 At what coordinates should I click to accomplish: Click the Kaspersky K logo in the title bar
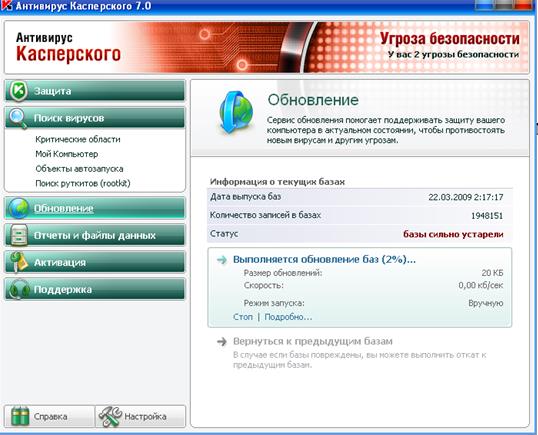point(7,6)
